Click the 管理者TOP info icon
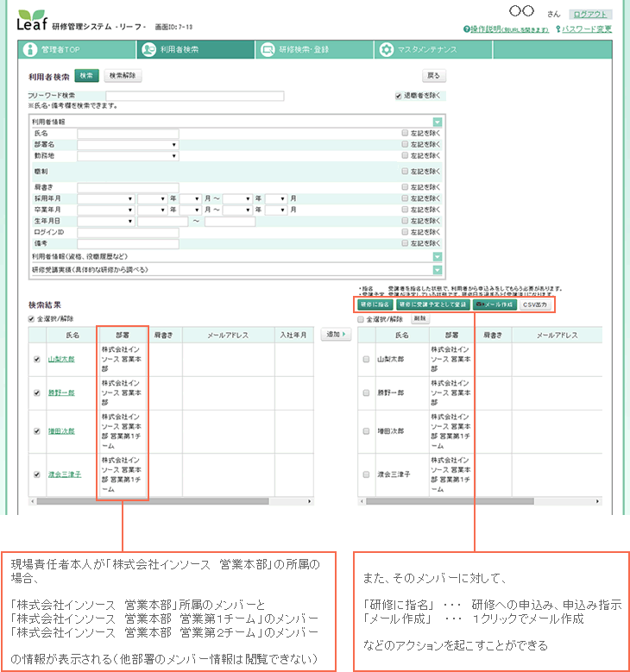630x672 pixels. (x=30, y=50)
